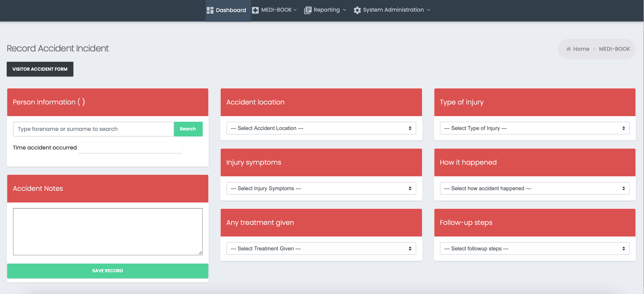The image size is (644, 294).
Task: Open the Select Accident Location dropdown
Action: 321,128
